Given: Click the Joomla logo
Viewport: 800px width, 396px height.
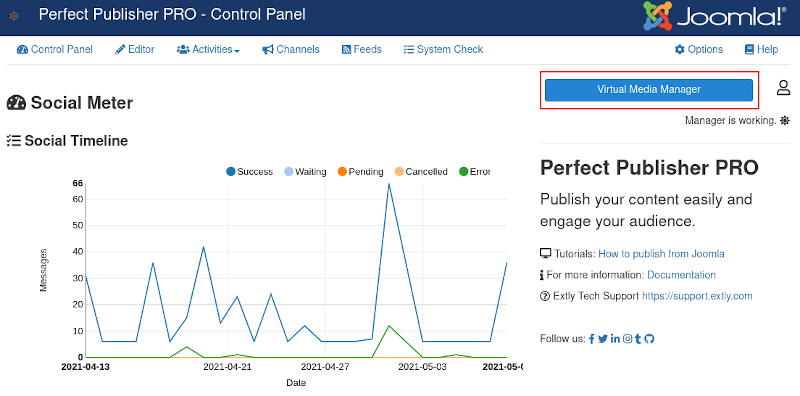Looking at the screenshot, I should pos(715,17).
